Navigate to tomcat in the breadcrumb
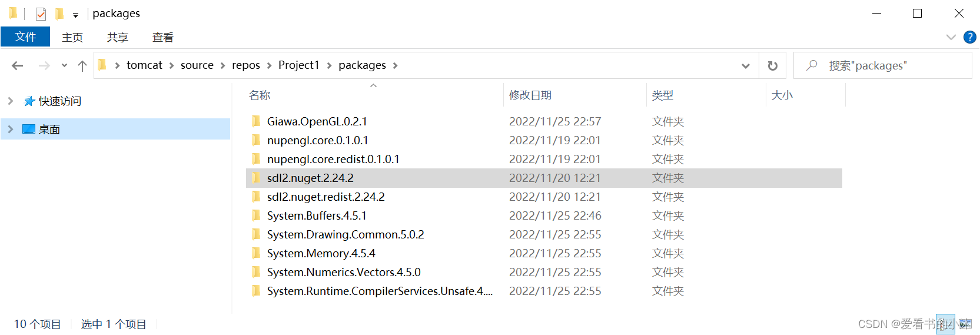The width and height of the screenshot is (980, 335). [x=144, y=65]
